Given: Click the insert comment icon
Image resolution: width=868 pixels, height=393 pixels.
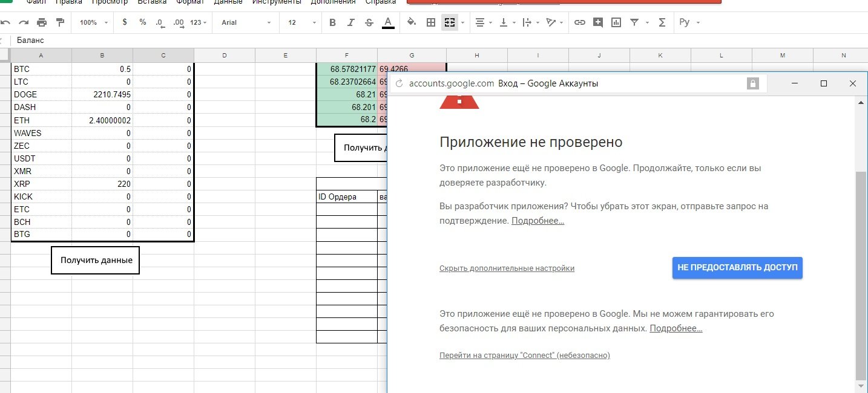Looking at the screenshot, I should point(598,22).
